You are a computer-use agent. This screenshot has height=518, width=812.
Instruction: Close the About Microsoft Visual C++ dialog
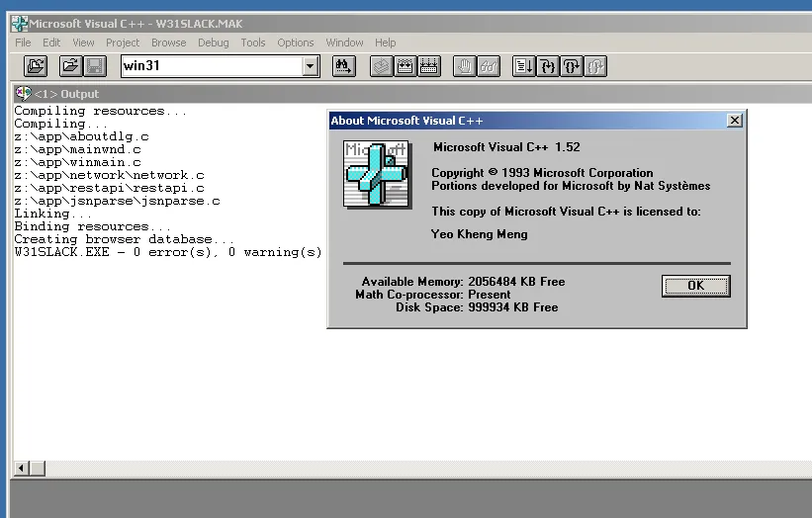[x=734, y=121]
